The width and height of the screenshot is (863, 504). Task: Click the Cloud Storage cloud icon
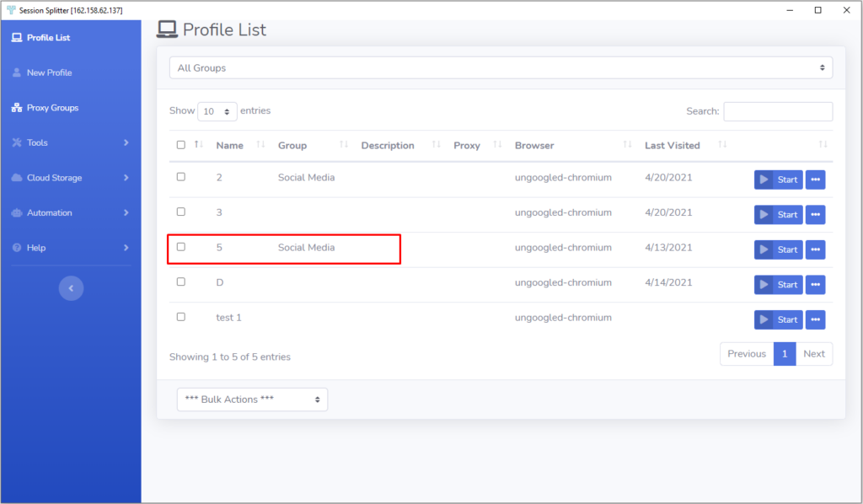tap(17, 178)
